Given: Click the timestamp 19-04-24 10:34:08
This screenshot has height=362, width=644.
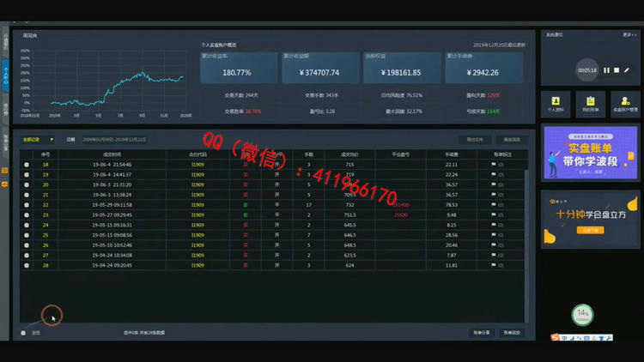Looking at the screenshot, I should [112, 256].
